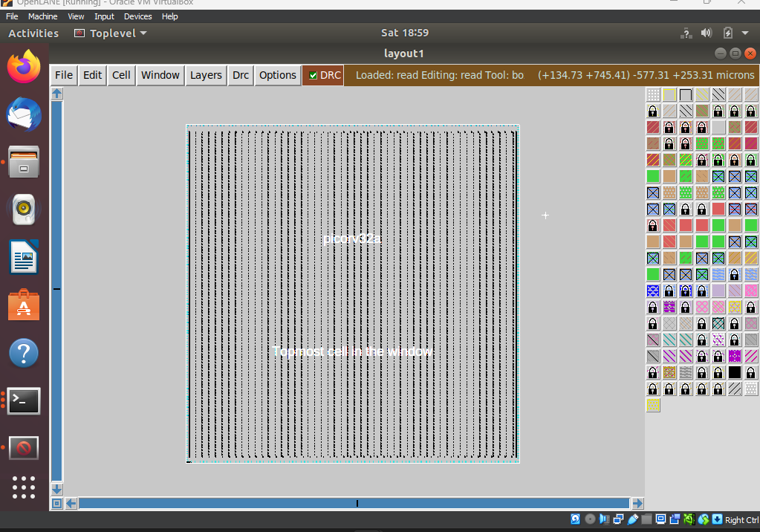Choose the teal crosshatch boxed layer swatch
Image resolution: width=760 pixels, height=532 pixels.
pos(718,323)
